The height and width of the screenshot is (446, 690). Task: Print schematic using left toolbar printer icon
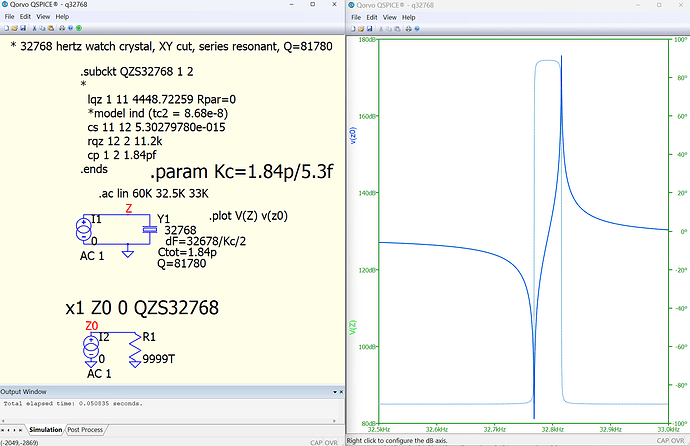[x=62, y=28]
